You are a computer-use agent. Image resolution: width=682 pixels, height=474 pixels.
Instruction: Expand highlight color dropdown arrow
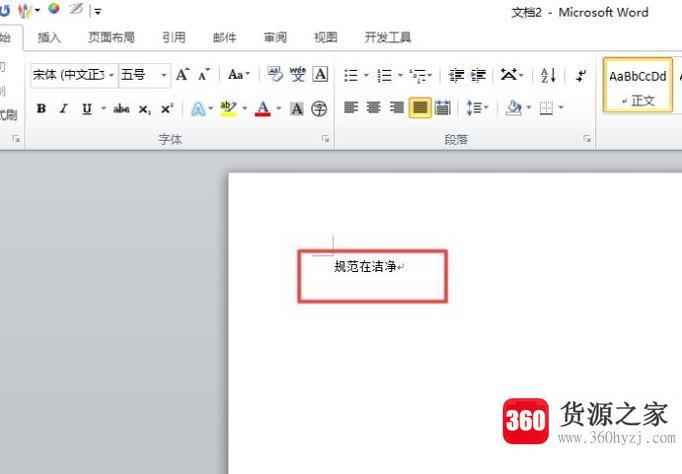[x=244, y=108]
